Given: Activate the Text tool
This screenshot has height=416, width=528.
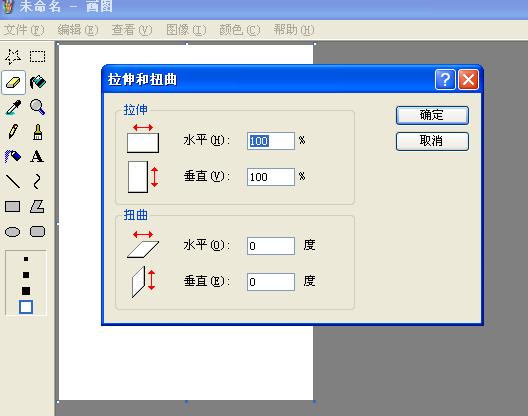Looking at the screenshot, I should [x=37, y=157].
